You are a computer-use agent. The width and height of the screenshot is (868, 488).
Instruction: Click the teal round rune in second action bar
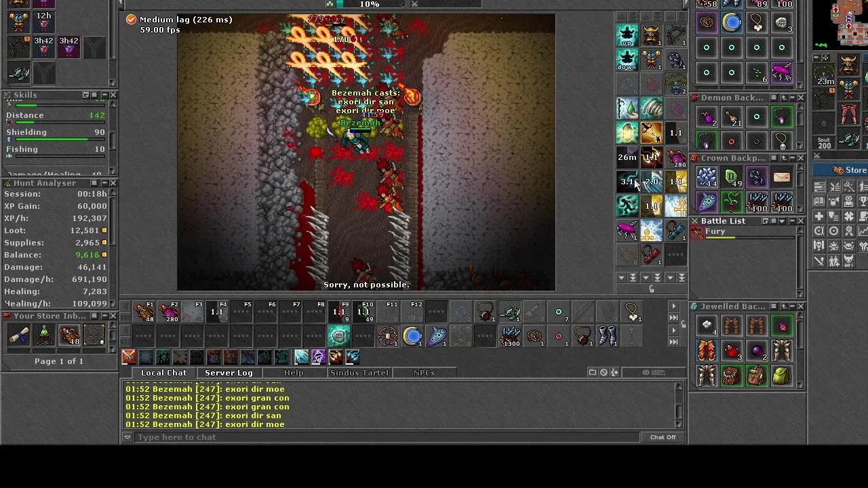pyautogui.click(x=339, y=336)
